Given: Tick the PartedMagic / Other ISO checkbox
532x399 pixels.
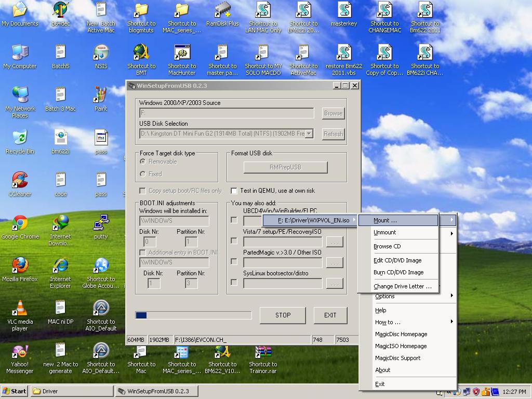Looking at the screenshot, I should [x=234, y=262].
